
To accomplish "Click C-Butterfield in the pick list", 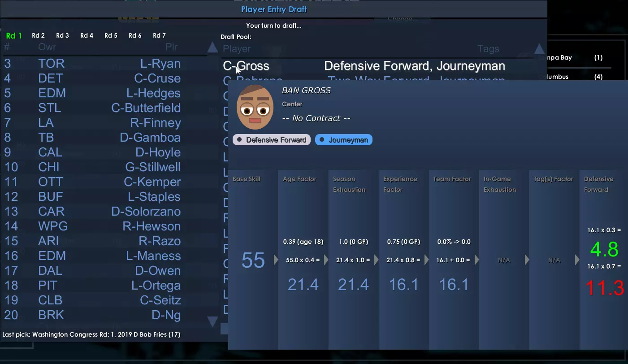I will (146, 108).
